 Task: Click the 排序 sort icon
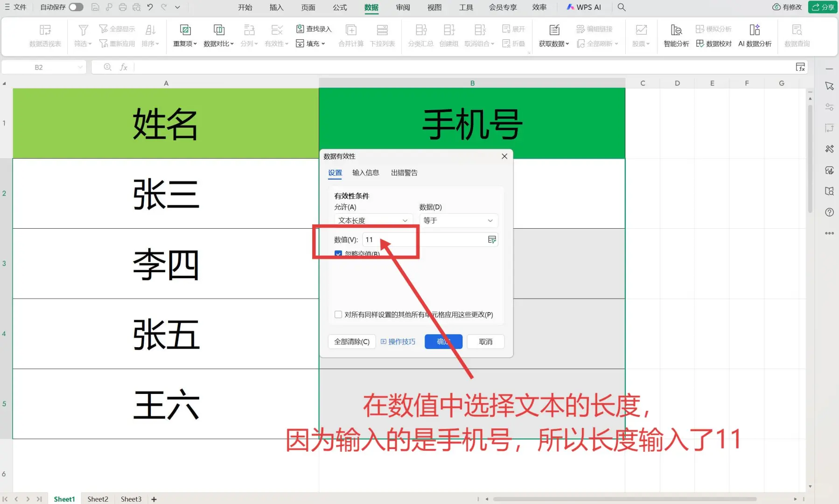150,30
